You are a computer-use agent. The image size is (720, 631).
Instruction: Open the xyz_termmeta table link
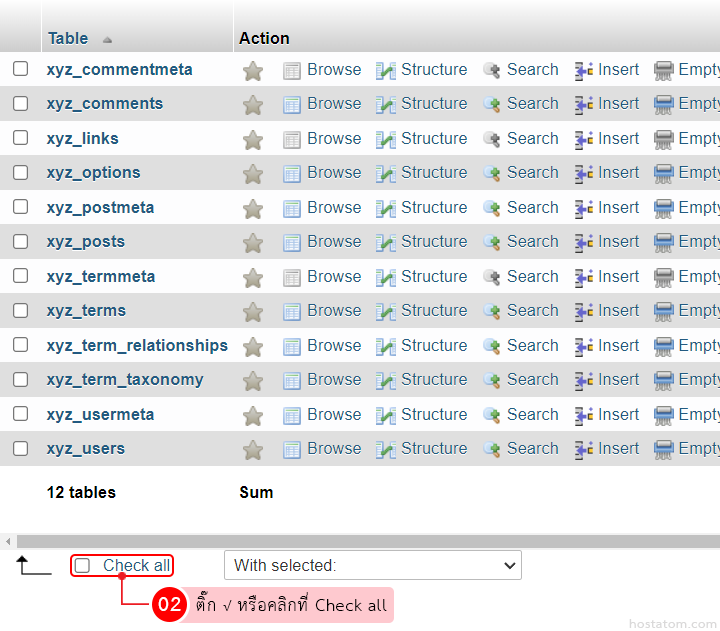(101, 276)
